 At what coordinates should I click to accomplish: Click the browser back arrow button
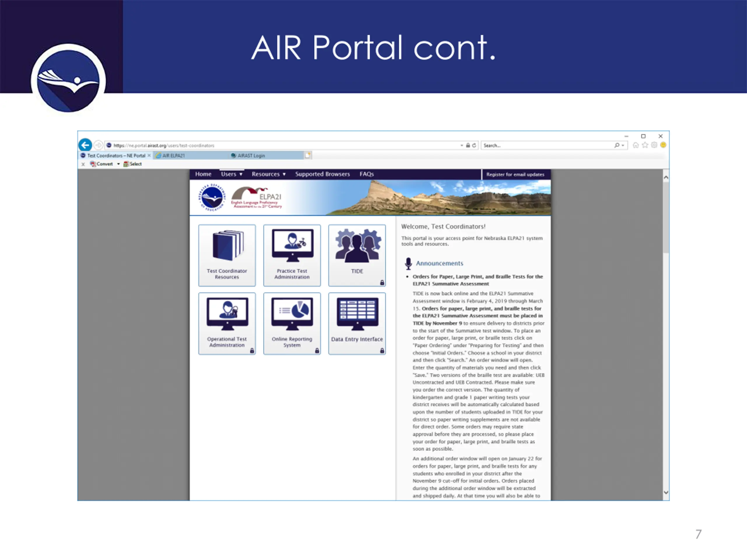click(85, 145)
